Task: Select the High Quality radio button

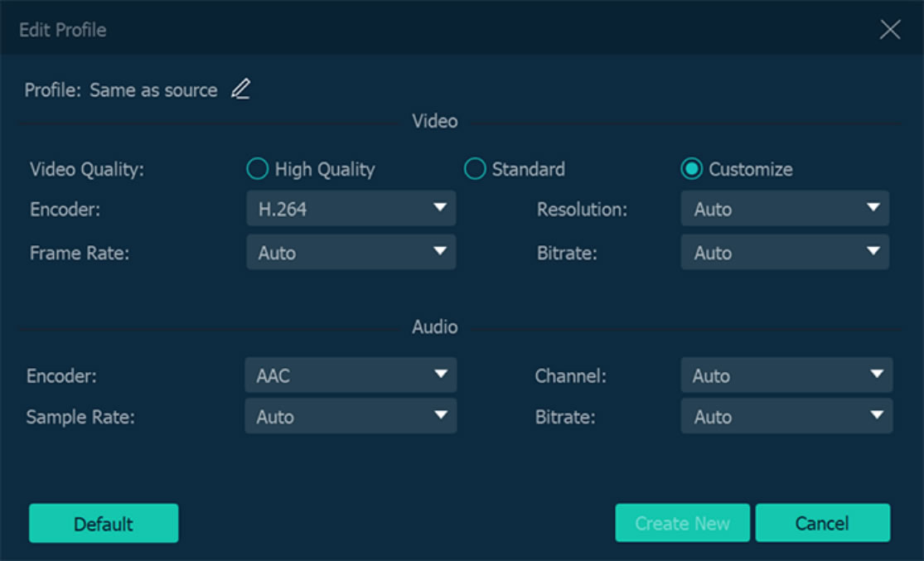Action: pyautogui.click(x=257, y=169)
